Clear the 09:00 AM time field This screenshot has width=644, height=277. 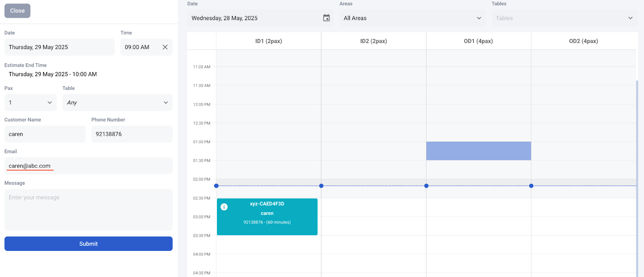165,47
